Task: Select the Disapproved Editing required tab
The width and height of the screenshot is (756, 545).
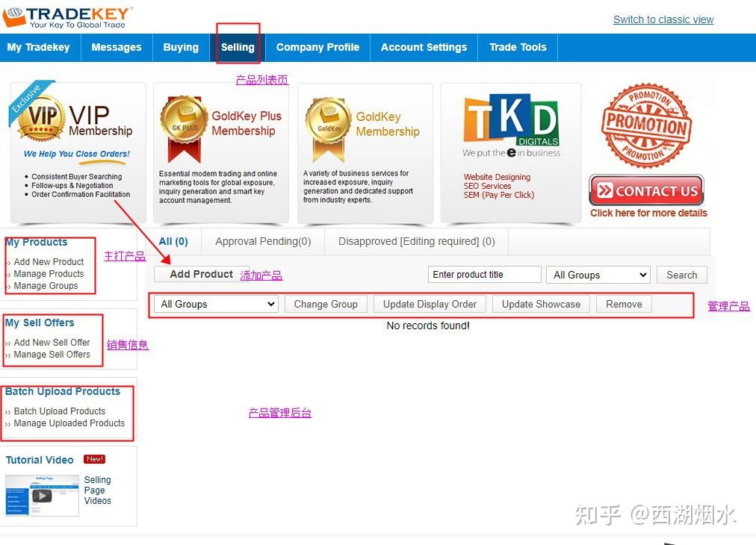Action: click(416, 241)
